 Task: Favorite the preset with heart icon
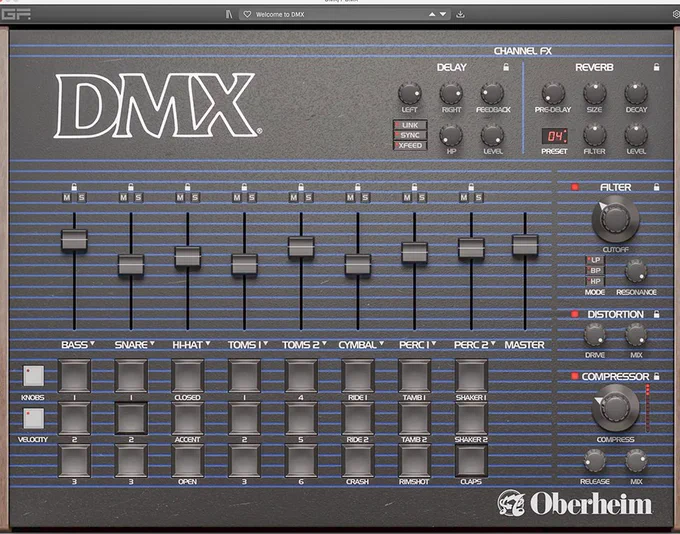click(247, 14)
